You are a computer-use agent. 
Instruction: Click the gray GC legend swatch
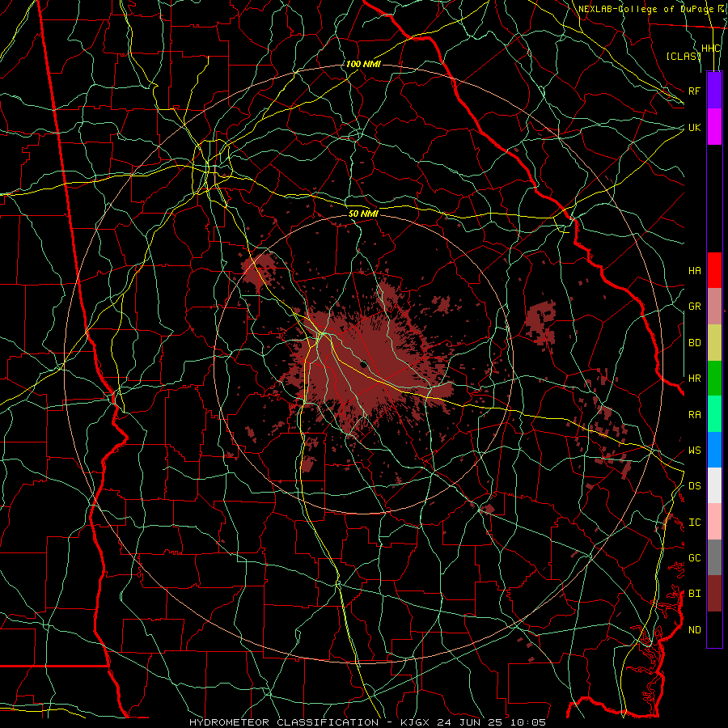pyautogui.click(x=714, y=557)
